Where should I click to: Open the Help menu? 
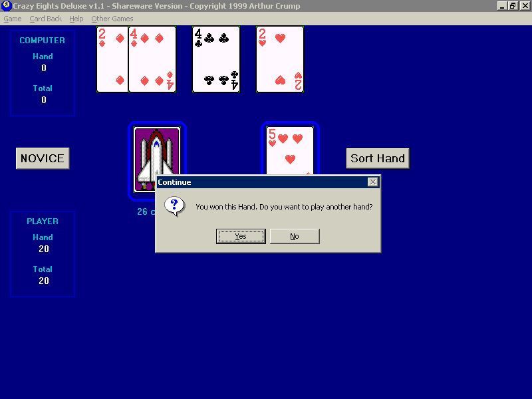76,19
